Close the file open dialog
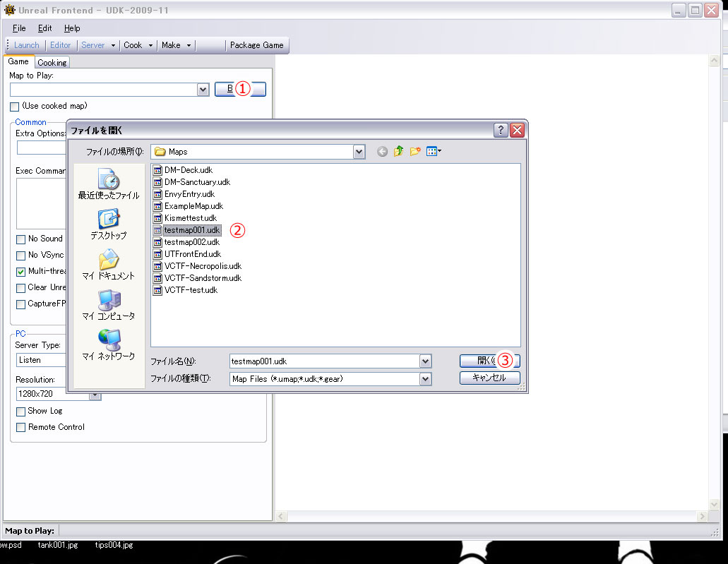The image size is (728, 564). [x=517, y=131]
